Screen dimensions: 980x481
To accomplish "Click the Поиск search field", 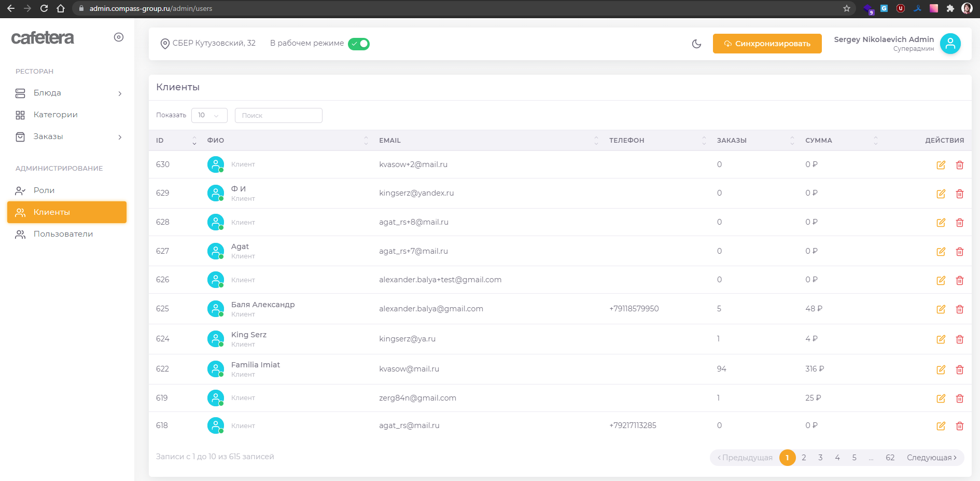I will click(x=278, y=115).
